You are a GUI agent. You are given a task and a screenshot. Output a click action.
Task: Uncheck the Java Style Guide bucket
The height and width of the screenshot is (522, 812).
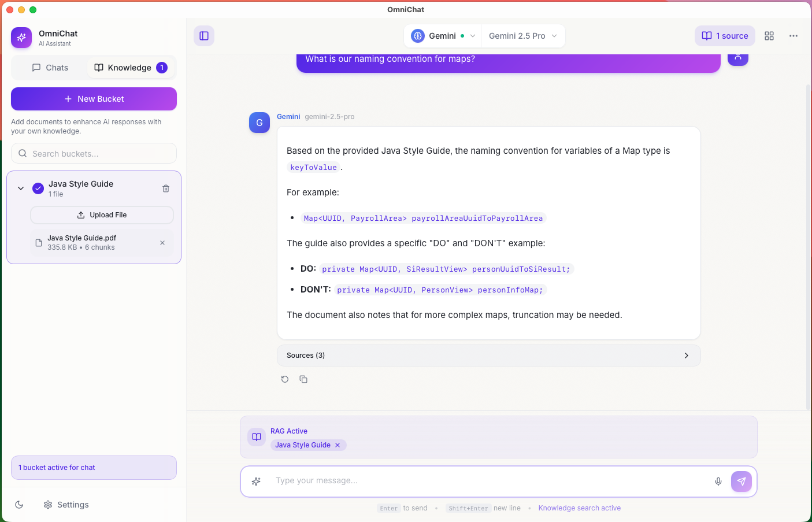(x=38, y=188)
